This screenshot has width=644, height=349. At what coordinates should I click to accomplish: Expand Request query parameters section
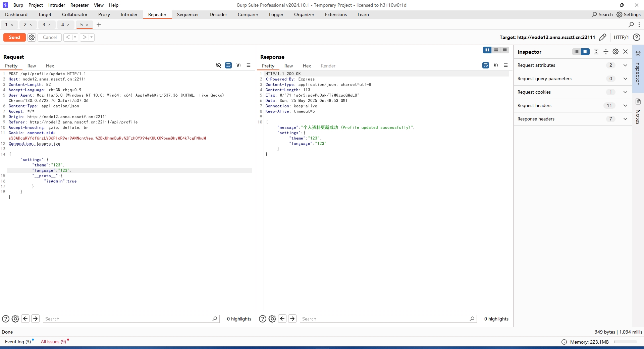573,79
